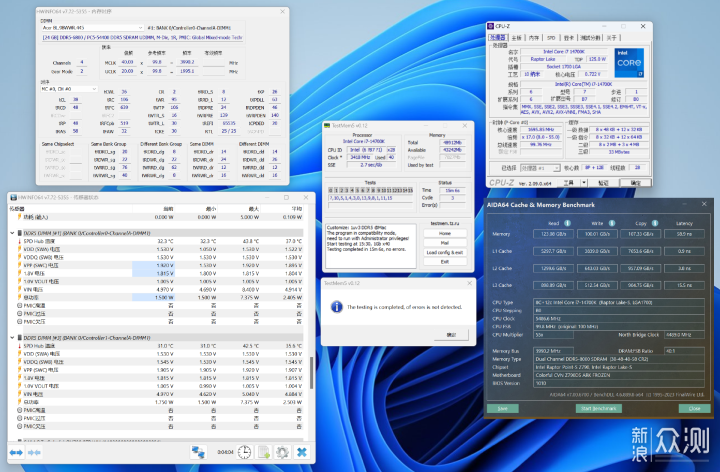Click Mail button in TestMem5
This screenshot has width=720, height=472.
tap(444, 243)
